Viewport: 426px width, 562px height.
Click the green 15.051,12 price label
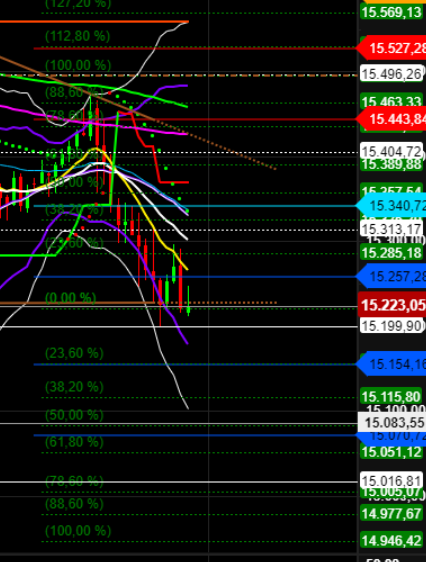(x=392, y=452)
